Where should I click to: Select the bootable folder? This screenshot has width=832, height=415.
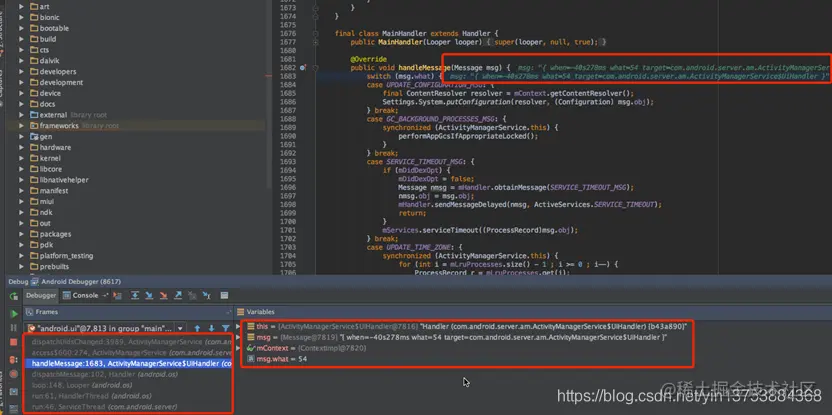click(x=49, y=28)
